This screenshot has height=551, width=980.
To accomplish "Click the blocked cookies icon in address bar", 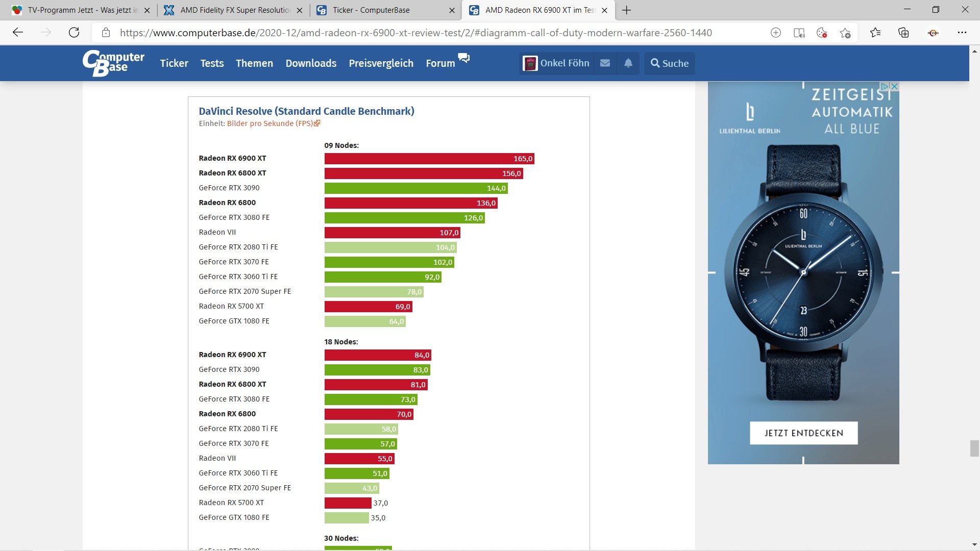I will [x=822, y=33].
